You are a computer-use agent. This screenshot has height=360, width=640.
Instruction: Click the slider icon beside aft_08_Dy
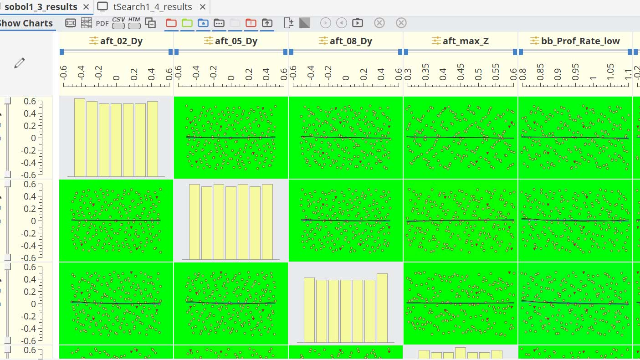coord(323,41)
